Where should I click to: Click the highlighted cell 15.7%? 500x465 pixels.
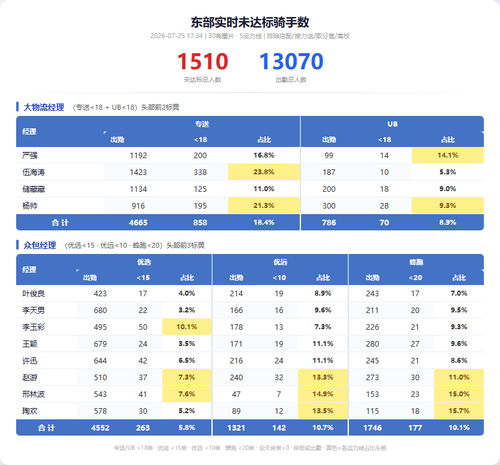[459, 411]
